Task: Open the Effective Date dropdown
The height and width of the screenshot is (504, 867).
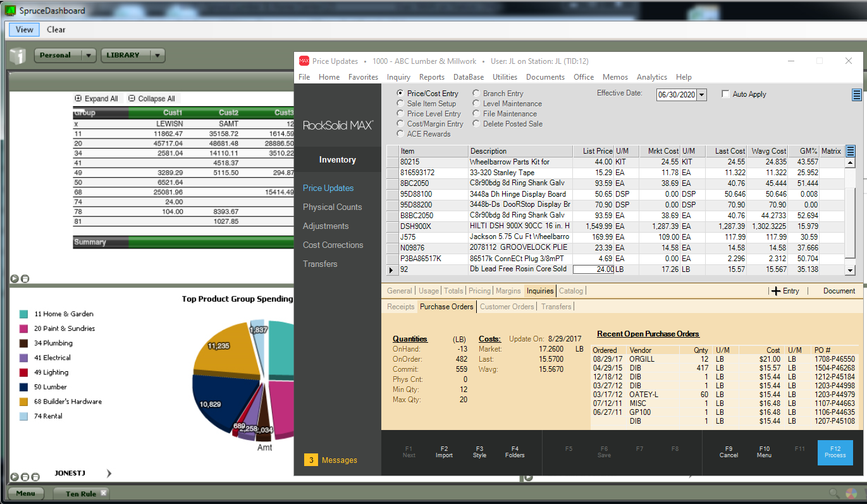Action: point(702,95)
